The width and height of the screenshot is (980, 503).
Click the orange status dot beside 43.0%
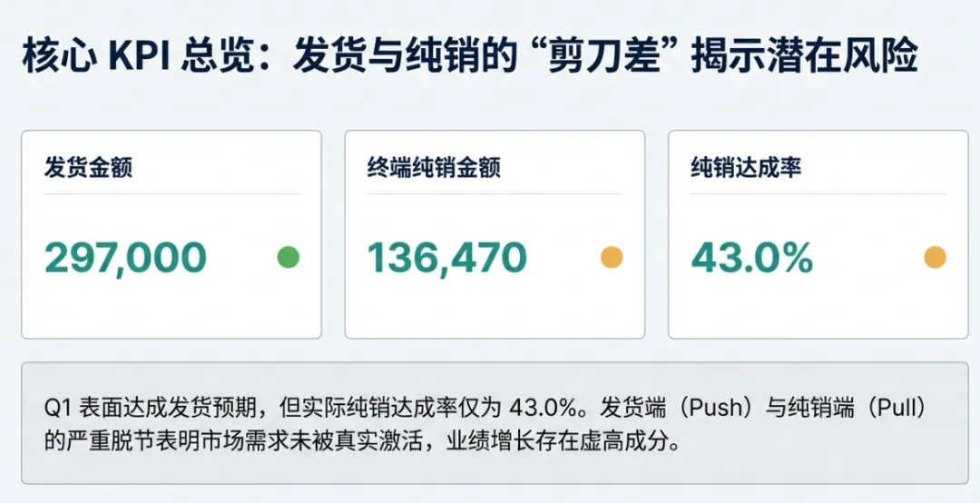(x=935, y=258)
